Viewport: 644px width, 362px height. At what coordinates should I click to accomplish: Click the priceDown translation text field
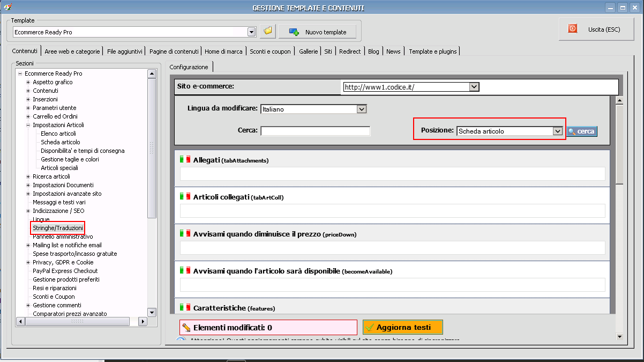tap(393, 248)
